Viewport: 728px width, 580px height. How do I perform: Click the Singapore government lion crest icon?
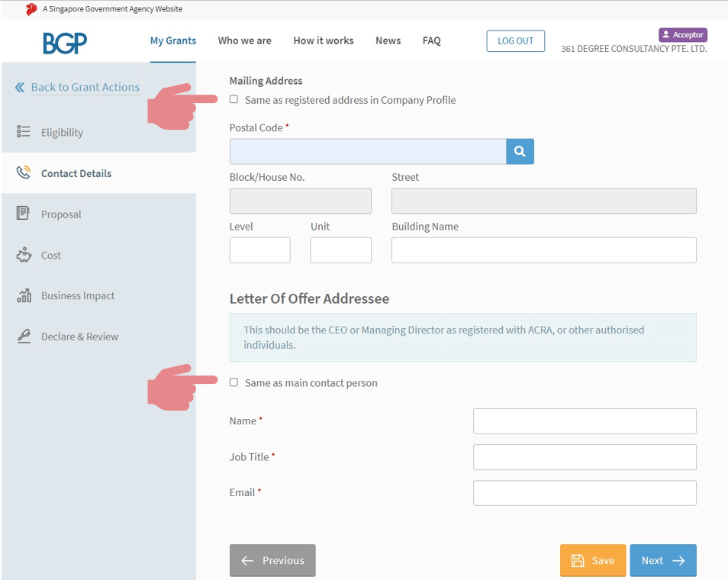[31, 9]
